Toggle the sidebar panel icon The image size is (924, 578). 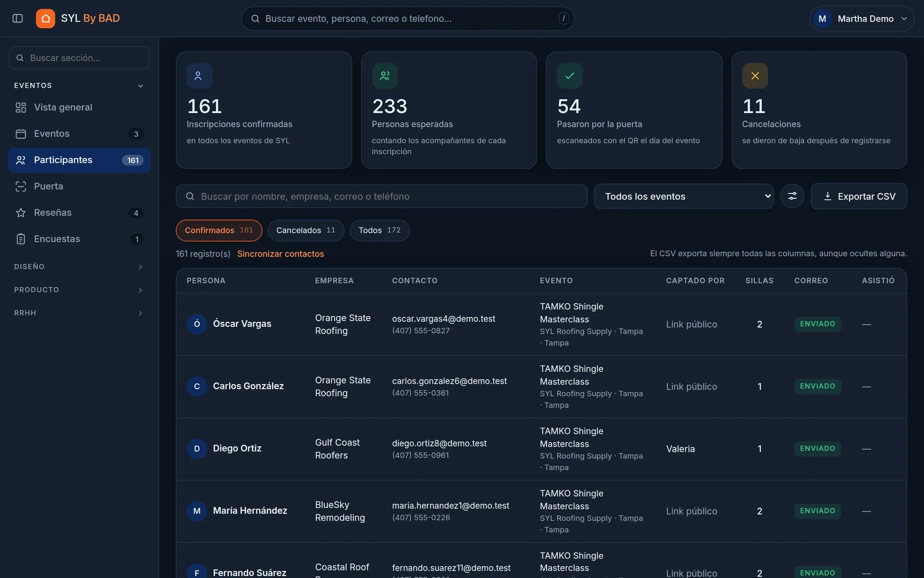(18, 18)
